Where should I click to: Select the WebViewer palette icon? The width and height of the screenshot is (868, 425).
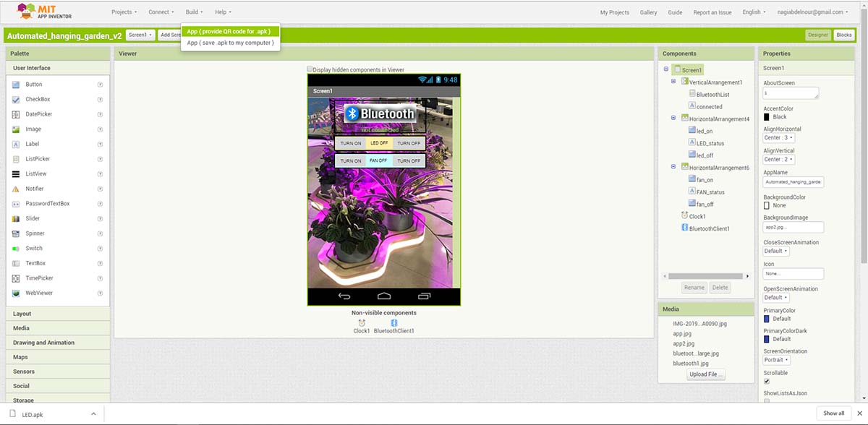point(17,293)
